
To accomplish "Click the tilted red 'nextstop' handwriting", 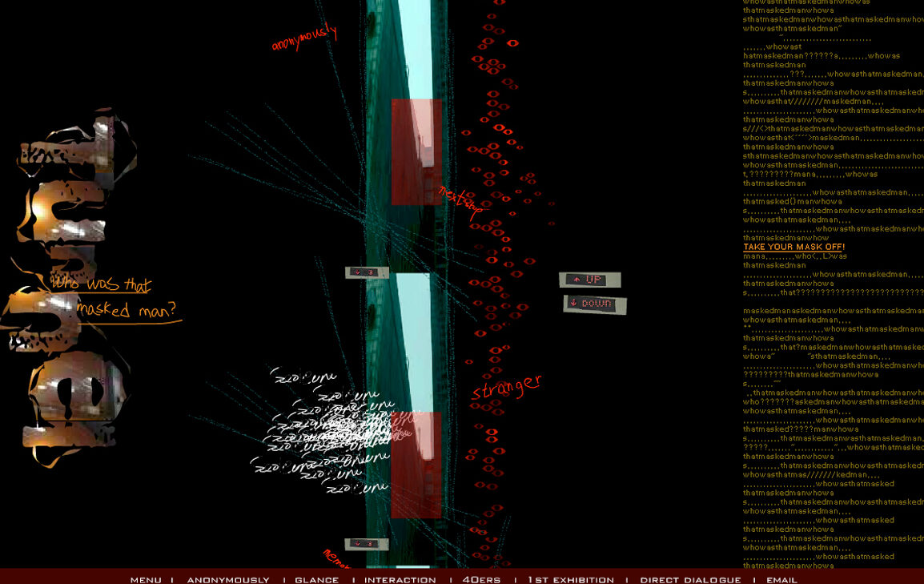I will (460, 203).
